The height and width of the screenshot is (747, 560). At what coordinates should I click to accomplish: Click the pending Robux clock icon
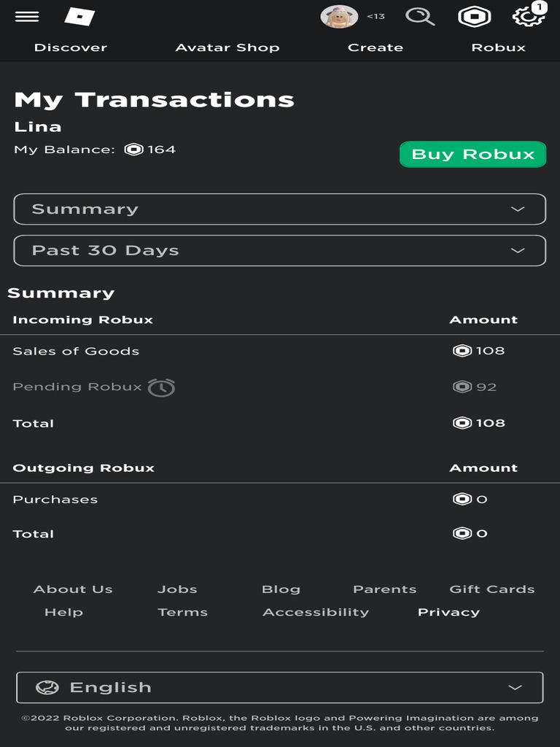(x=161, y=387)
